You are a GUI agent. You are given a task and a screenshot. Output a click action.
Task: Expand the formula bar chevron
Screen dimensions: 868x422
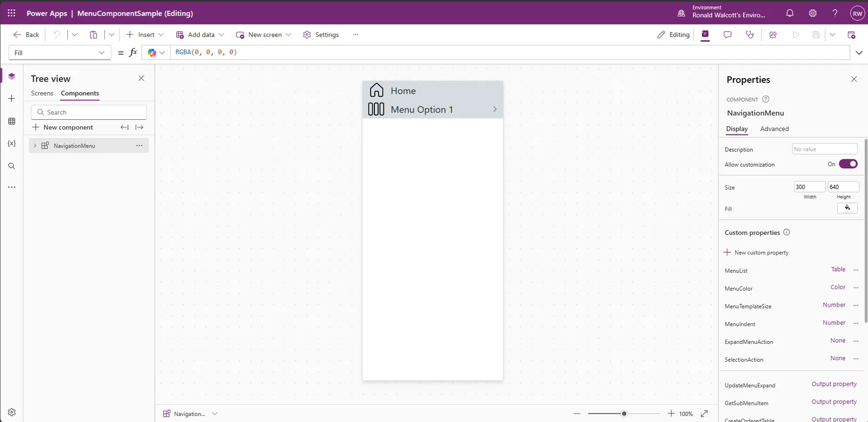pyautogui.click(x=859, y=53)
